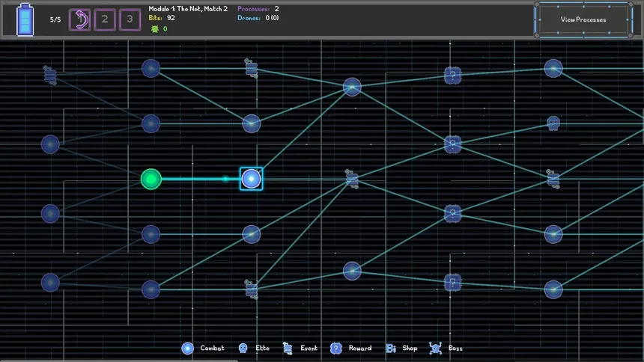Click the "Drones: 0 (0)" counter
This screenshot has height=362, width=644.
click(258, 18)
